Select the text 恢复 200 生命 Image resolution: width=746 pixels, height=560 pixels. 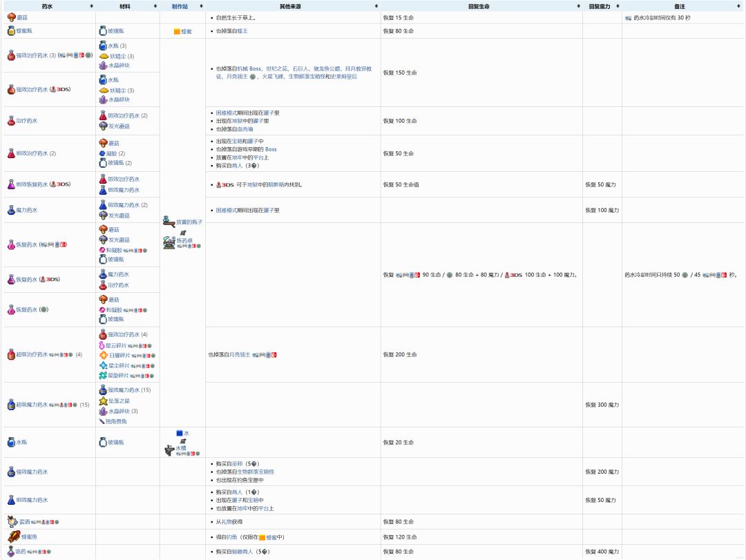(x=400, y=354)
